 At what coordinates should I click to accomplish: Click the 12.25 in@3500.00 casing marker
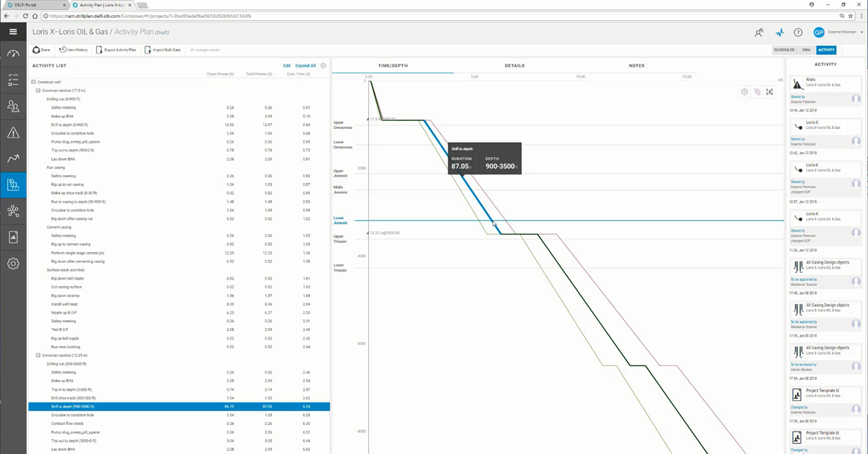(x=385, y=233)
